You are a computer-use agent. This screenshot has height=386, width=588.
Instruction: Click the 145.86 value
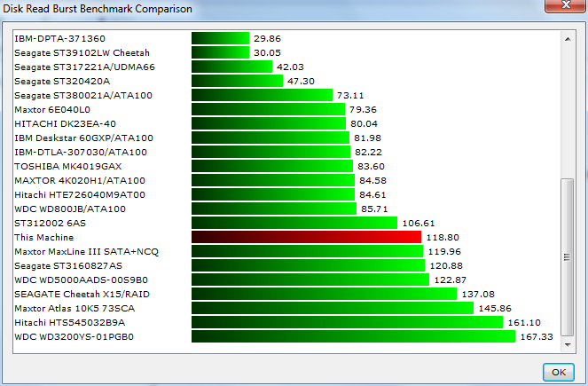(495, 308)
